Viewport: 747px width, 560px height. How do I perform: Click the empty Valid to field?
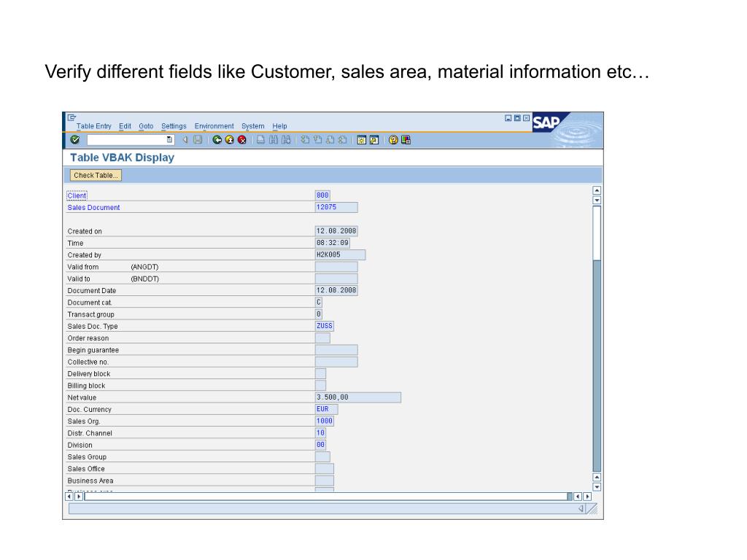pyautogui.click(x=336, y=279)
